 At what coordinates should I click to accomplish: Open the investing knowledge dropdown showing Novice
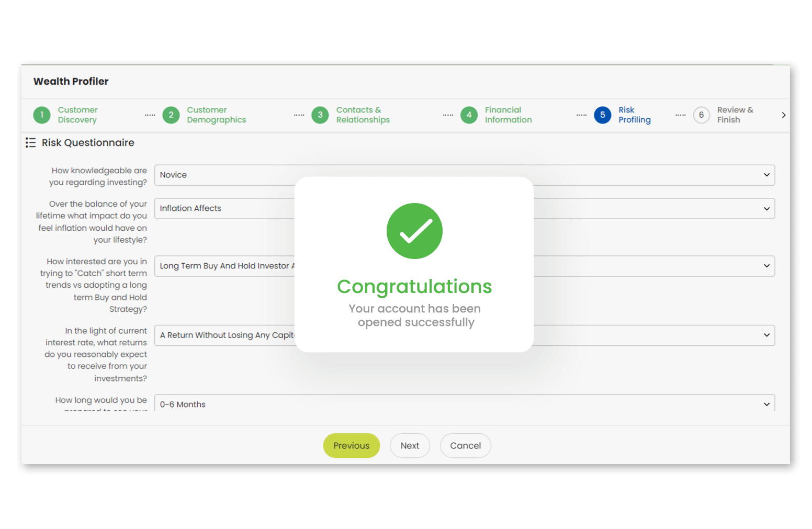[465, 175]
